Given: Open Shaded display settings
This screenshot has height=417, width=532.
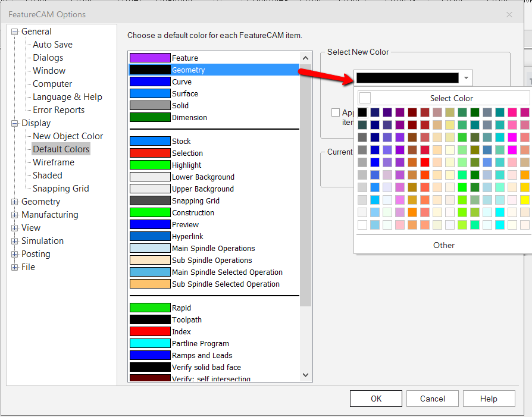Looking at the screenshot, I should [x=48, y=175].
